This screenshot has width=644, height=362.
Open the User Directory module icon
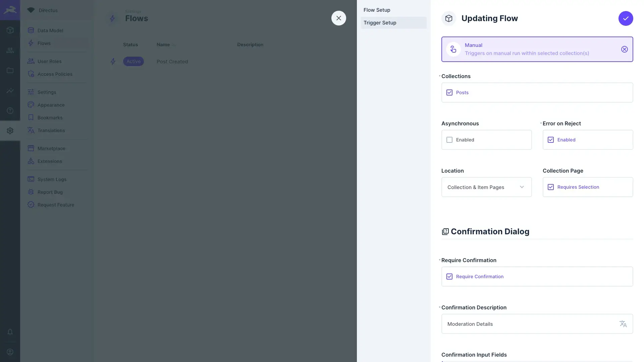tap(10, 50)
